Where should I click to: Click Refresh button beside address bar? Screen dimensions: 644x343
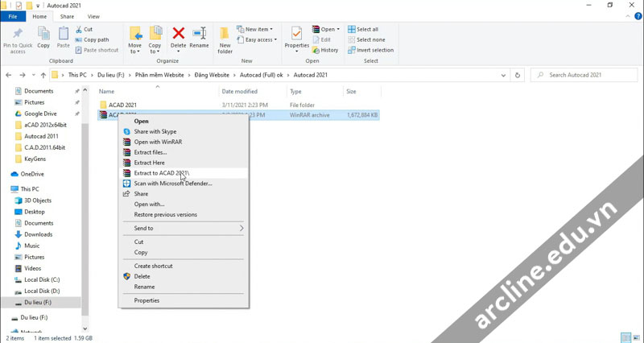click(x=518, y=75)
